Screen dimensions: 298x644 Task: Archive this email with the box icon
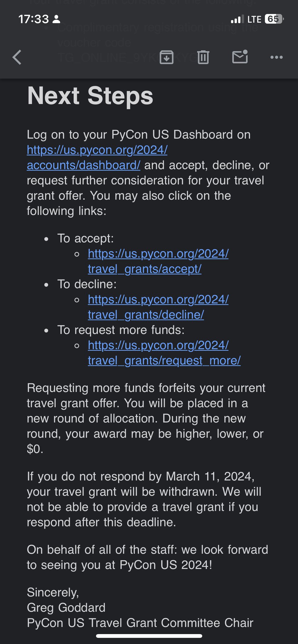166,57
